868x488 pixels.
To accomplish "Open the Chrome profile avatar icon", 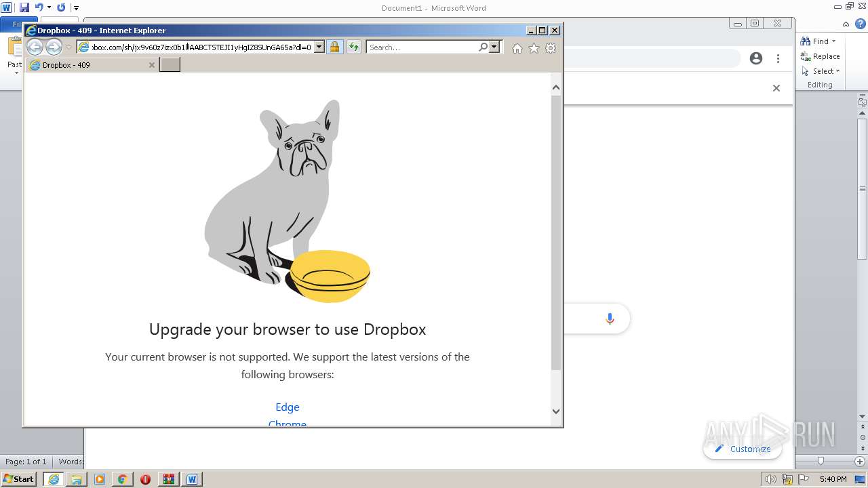I will coord(756,58).
